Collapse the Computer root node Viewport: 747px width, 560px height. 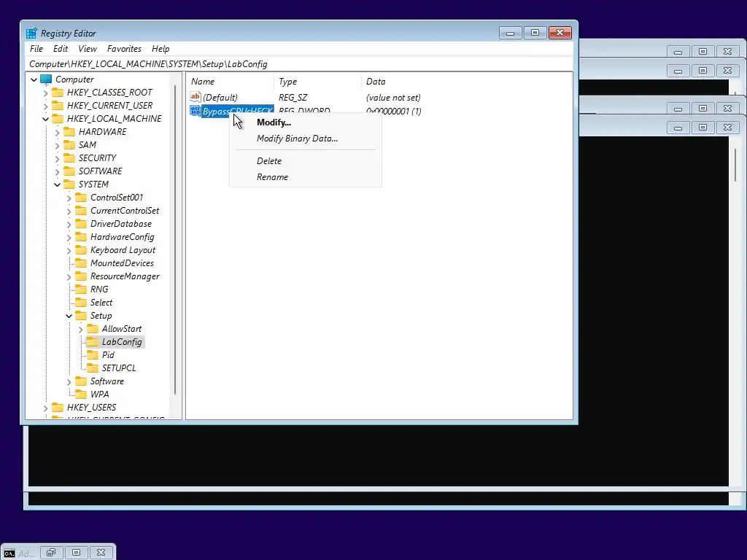coord(34,79)
